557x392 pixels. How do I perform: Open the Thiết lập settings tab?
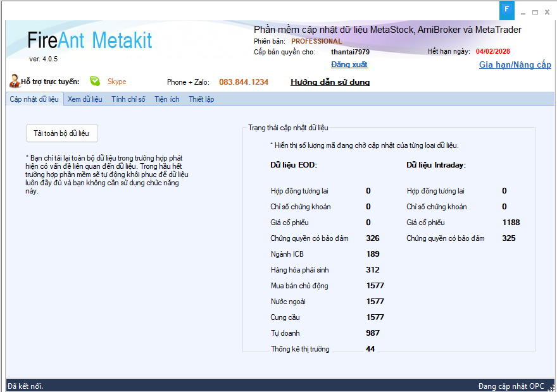(x=201, y=99)
